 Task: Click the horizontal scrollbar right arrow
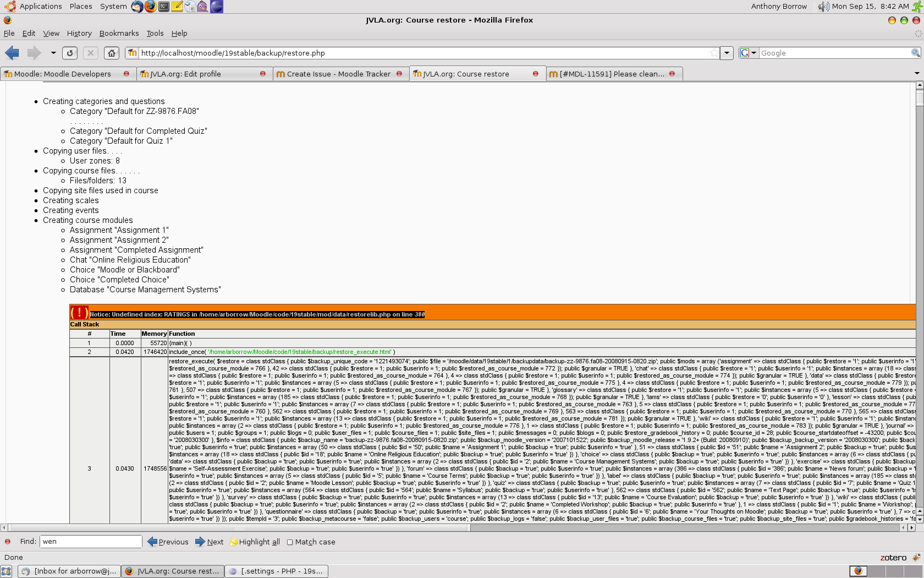point(911,527)
